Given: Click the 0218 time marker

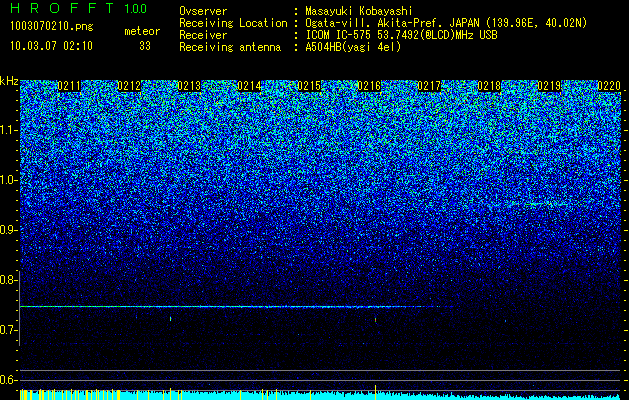Looking at the screenshot, I should 489,86.
